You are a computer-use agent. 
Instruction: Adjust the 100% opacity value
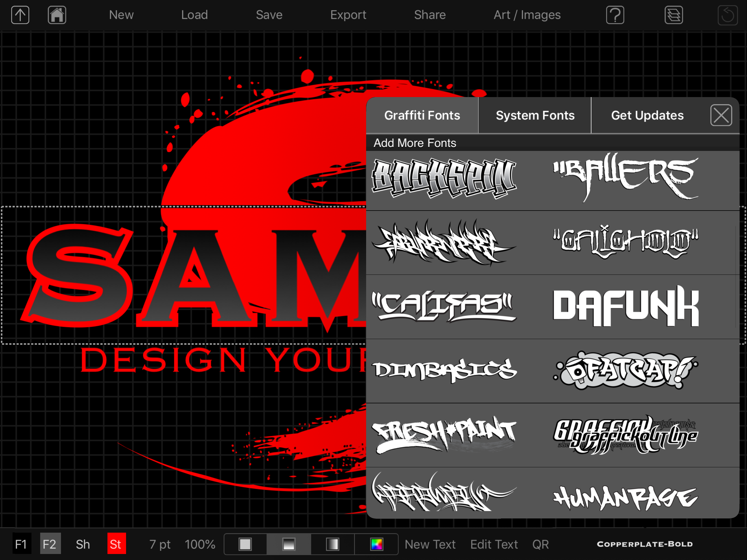200,544
